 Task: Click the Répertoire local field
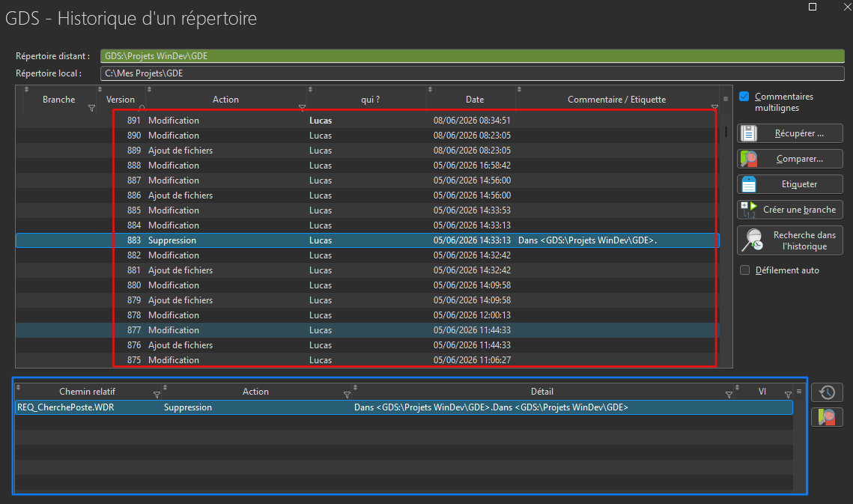pyautogui.click(x=473, y=73)
